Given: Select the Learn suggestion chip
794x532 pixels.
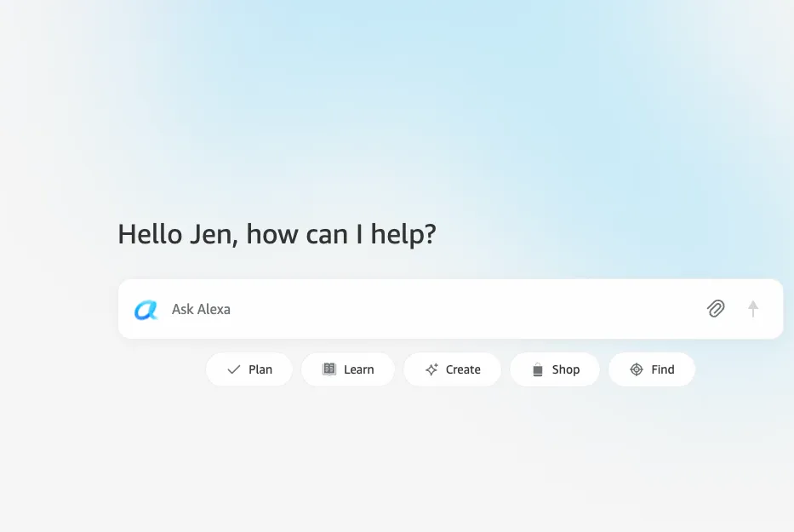Looking at the screenshot, I should 348,369.
